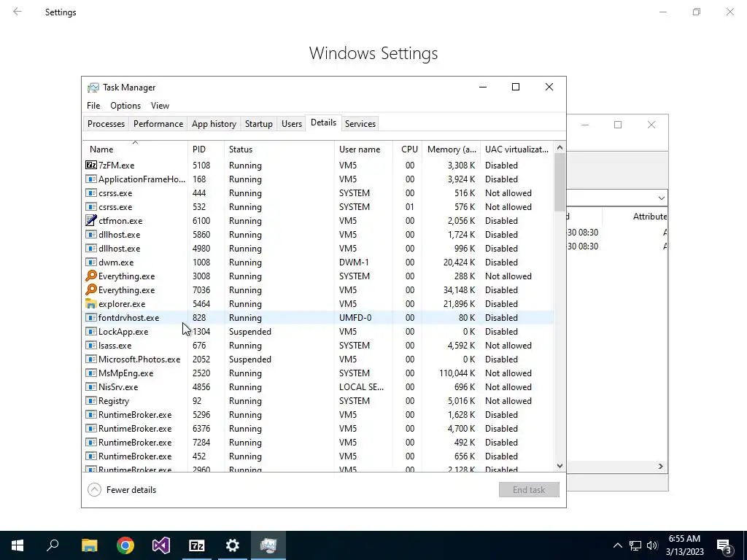The image size is (747, 560).
Task: Select RuntimeBroker.exe with PID 6376
Action: [318, 428]
